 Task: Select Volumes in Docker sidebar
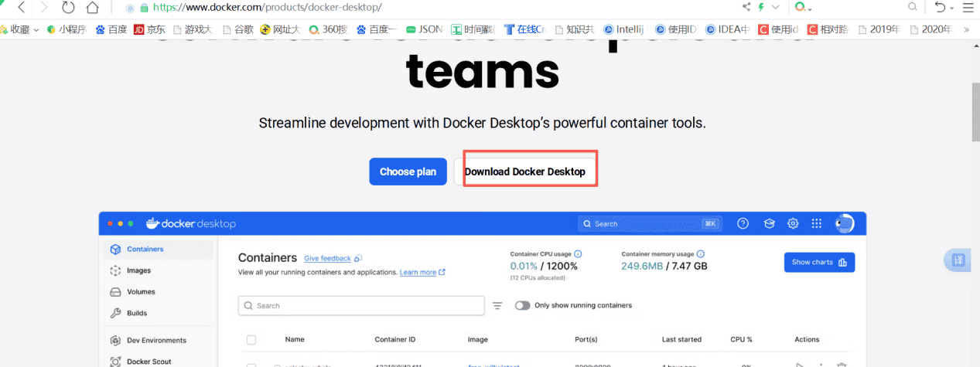[141, 292]
